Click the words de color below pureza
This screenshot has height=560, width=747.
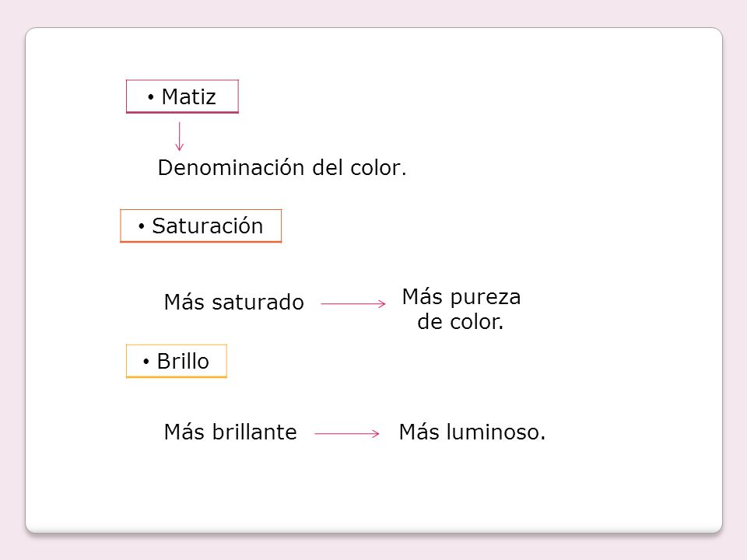[x=460, y=321]
